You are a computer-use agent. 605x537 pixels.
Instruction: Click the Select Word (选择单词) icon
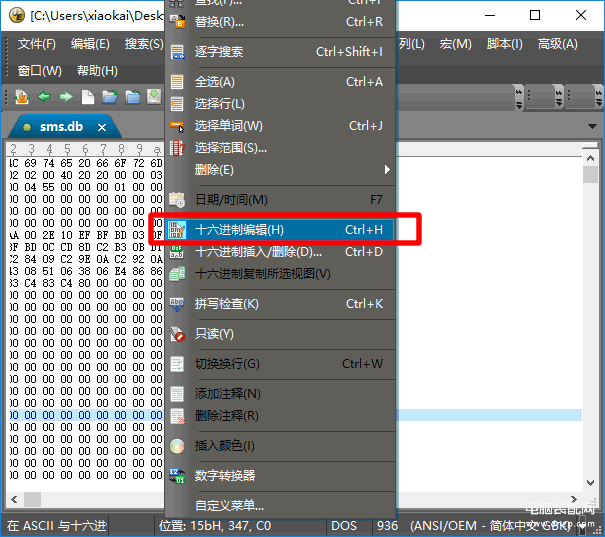tap(177, 126)
